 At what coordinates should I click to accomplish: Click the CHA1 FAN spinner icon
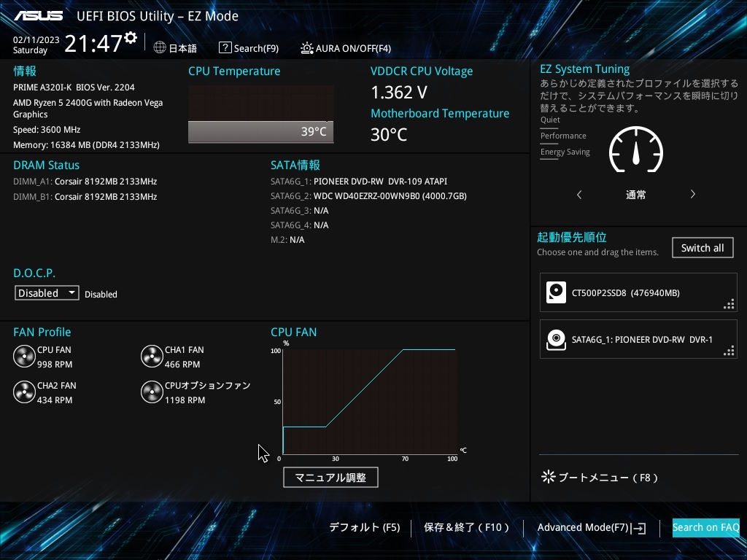152,357
